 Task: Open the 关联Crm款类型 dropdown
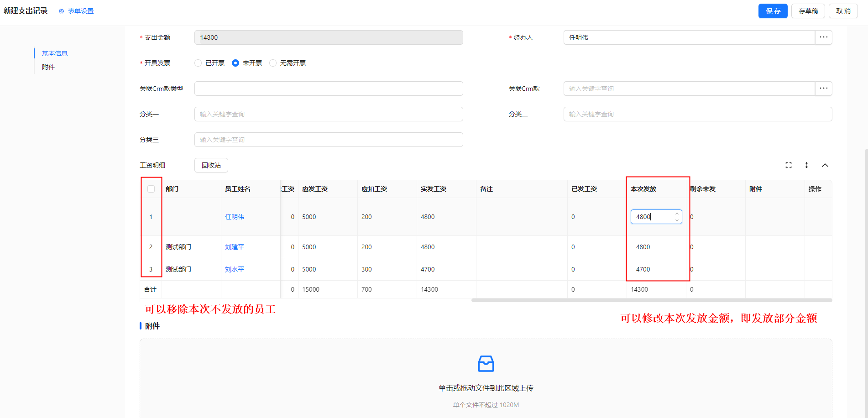point(329,89)
